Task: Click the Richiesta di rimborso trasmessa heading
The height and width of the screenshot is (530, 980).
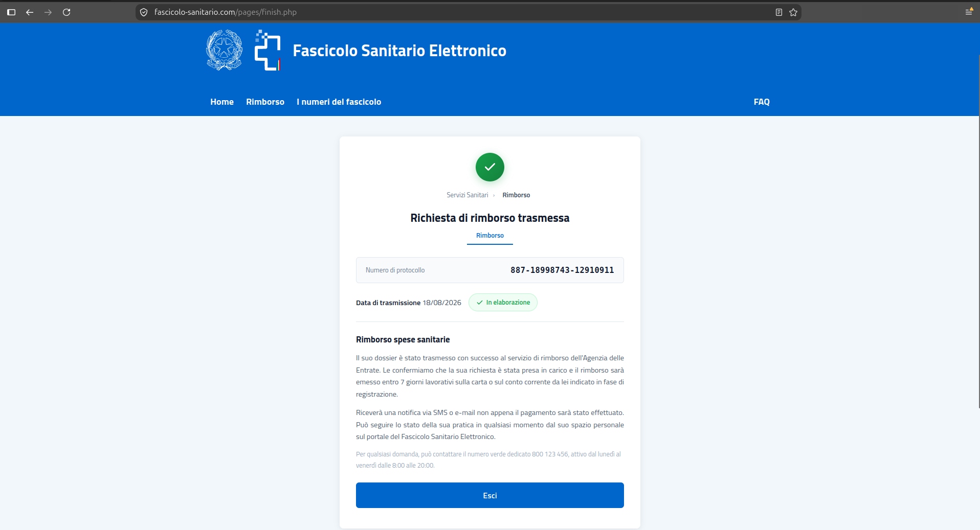Action: pos(490,218)
